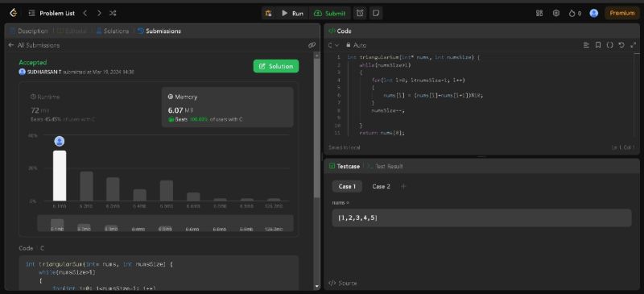Click the Source link in testcase panel
The height and width of the screenshot is (294, 644).
pos(344,283)
